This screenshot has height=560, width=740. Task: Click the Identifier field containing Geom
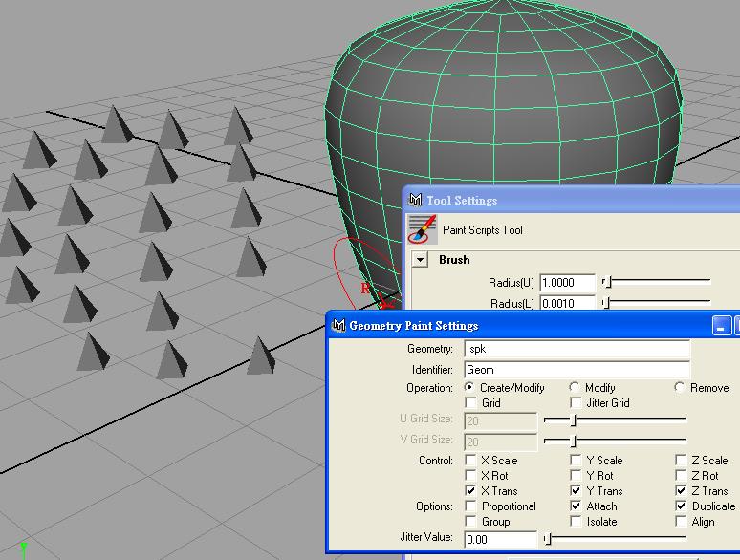coord(577,370)
